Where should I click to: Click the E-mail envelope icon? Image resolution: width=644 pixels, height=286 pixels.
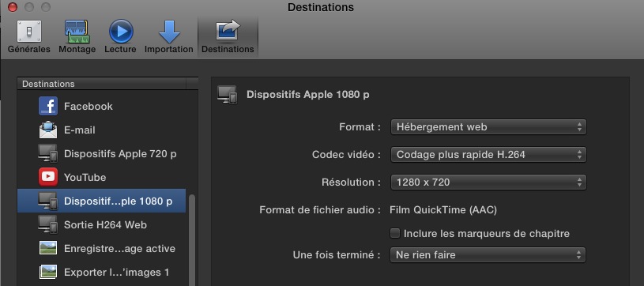(x=48, y=130)
